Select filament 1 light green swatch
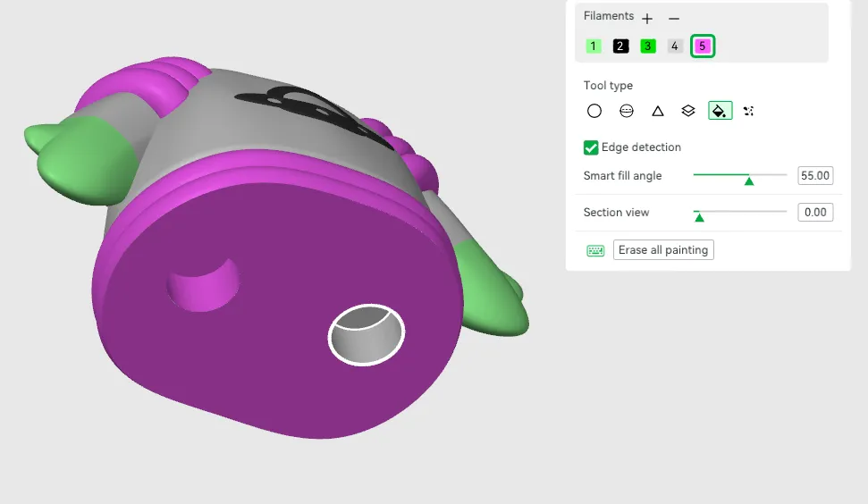This screenshot has height=504, width=868. pos(594,46)
